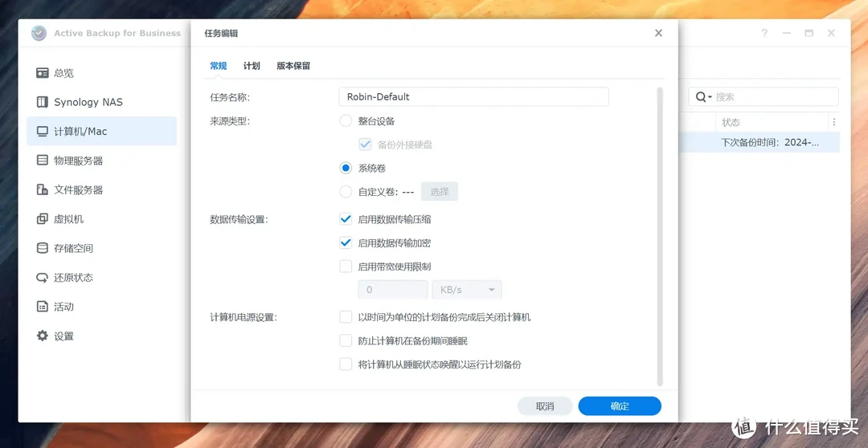Viewport: 868px width, 448px height.
Task: Open the 物理服务器 sidebar icon
Action: [x=42, y=161]
